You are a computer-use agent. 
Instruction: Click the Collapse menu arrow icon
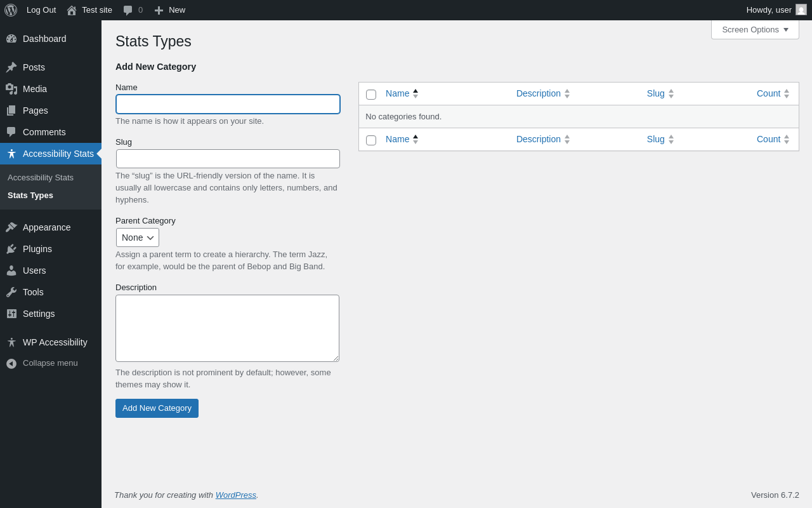[x=11, y=363]
